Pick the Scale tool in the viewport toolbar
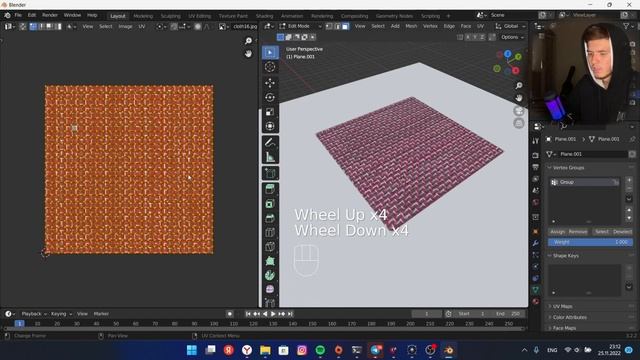The width and height of the screenshot is (640, 360). coord(270,112)
